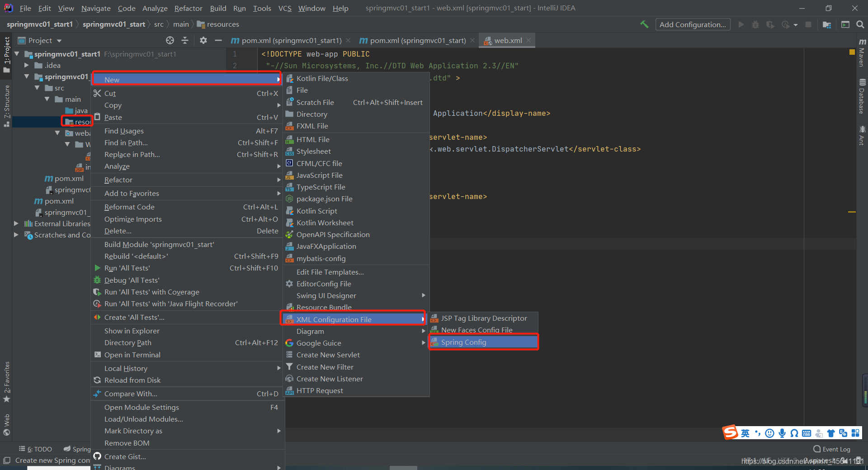Image resolution: width=868 pixels, height=470 pixels.
Task: Collapse the src folder node
Action: pyautogui.click(x=37, y=88)
